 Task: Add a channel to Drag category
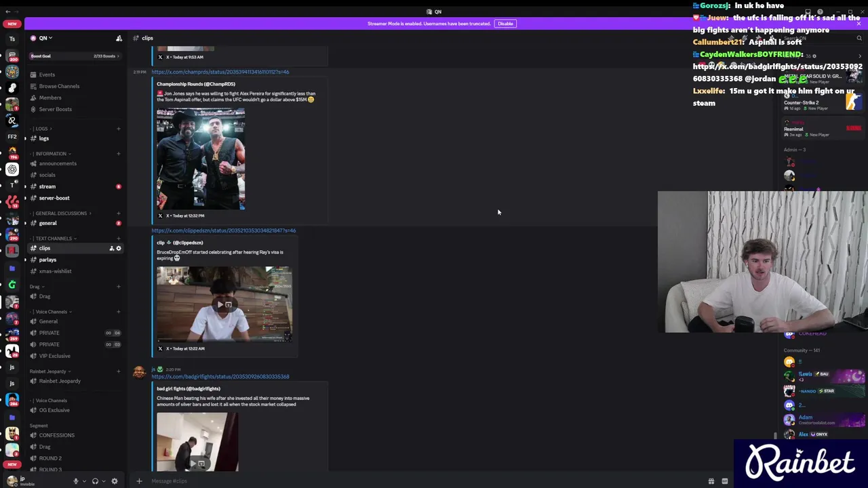tap(118, 287)
